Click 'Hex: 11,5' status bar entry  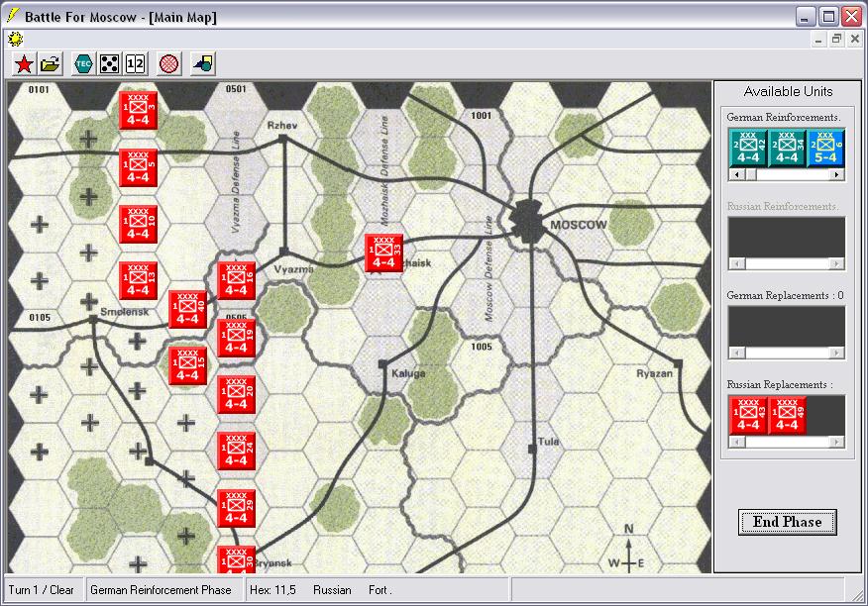pos(272,590)
